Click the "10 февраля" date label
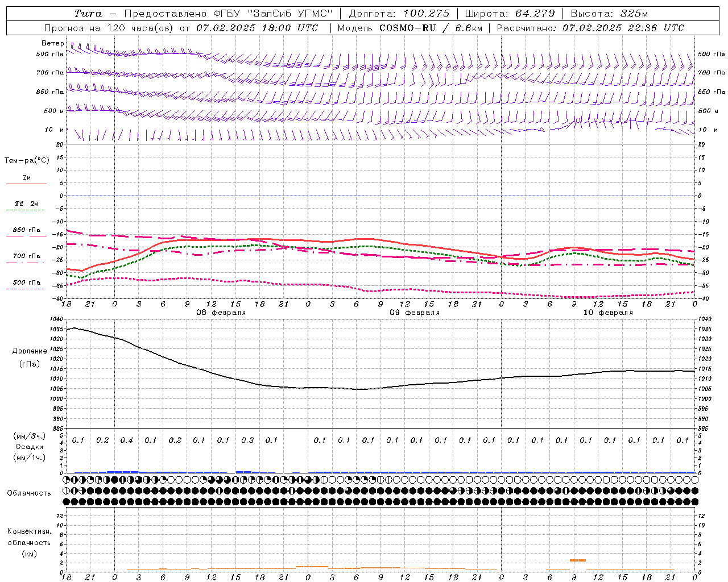Image resolution: width=728 pixels, height=582 pixels. 608,313
